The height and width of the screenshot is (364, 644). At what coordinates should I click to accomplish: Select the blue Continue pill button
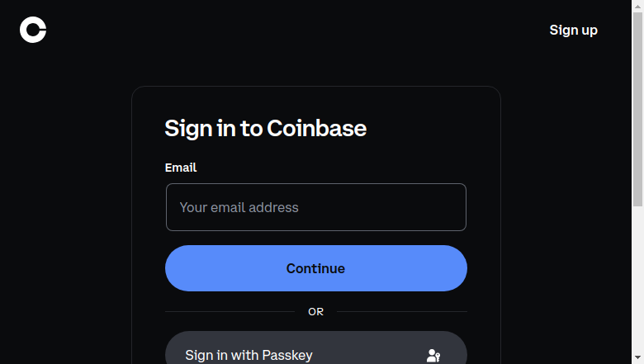click(x=316, y=268)
